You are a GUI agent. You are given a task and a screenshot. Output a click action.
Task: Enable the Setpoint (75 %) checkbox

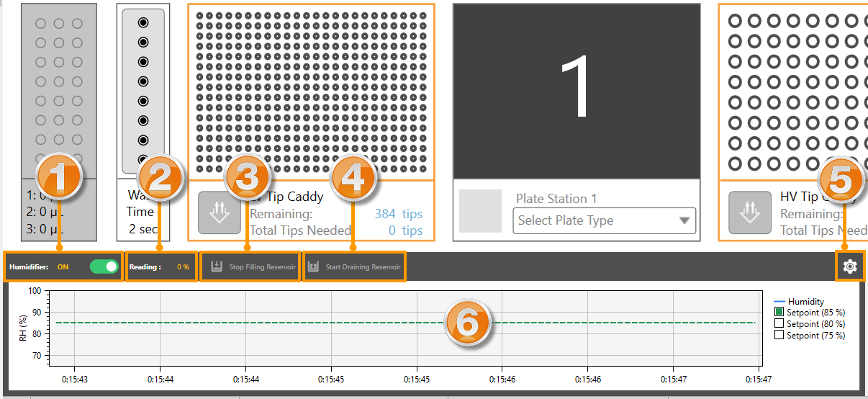779,336
